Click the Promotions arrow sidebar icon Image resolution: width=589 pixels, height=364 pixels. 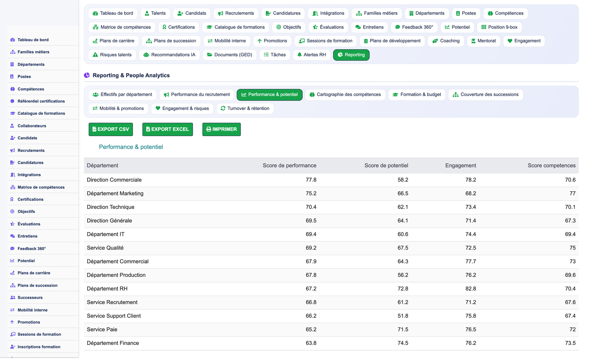click(x=12, y=322)
